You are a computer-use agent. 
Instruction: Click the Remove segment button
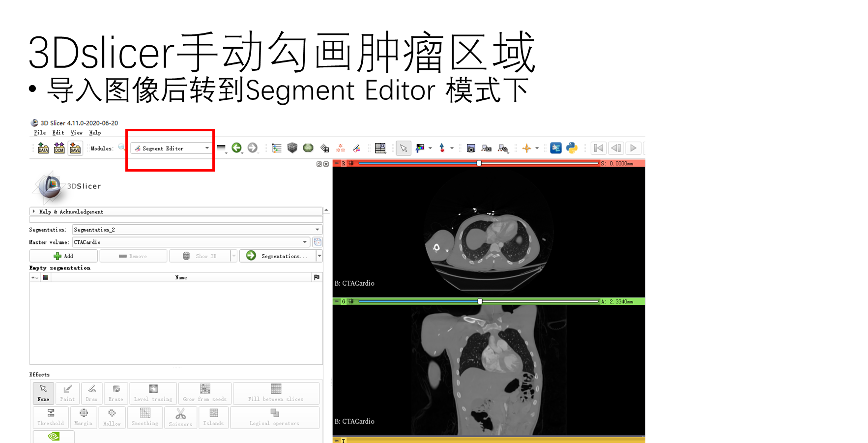click(133, 256)
